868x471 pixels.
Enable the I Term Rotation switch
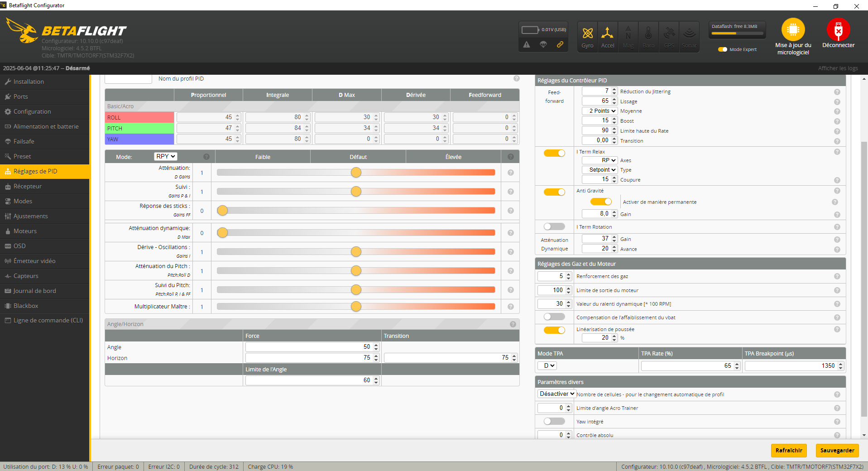[554, 226]
